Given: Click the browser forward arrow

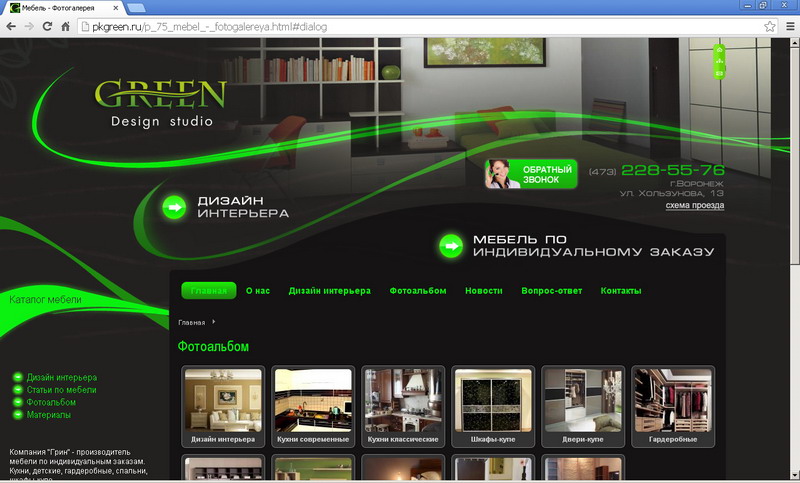Looking at the screenshot, I should (x=29, y=27).
